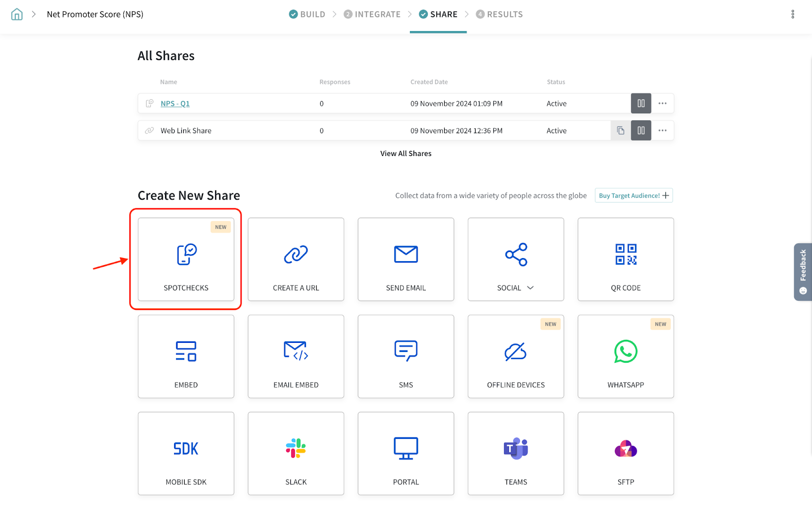Select the Create a URL share tile

[296, 260]
